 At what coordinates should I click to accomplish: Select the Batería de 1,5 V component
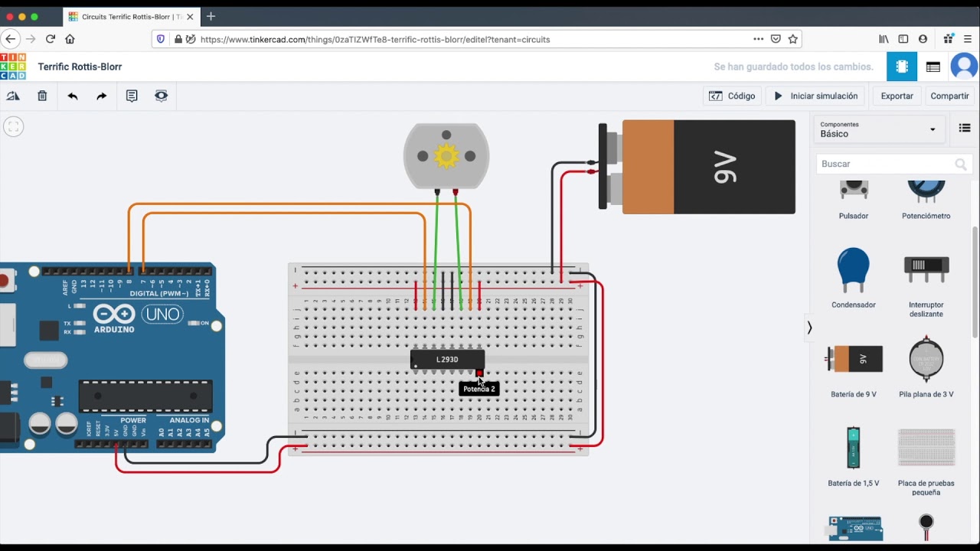tap(854, 456)
